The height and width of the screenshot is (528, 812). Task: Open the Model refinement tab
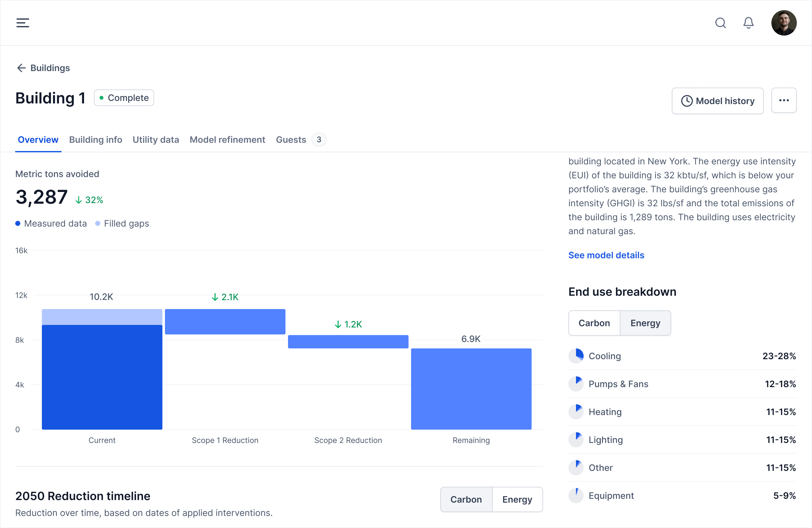(227, 140)
